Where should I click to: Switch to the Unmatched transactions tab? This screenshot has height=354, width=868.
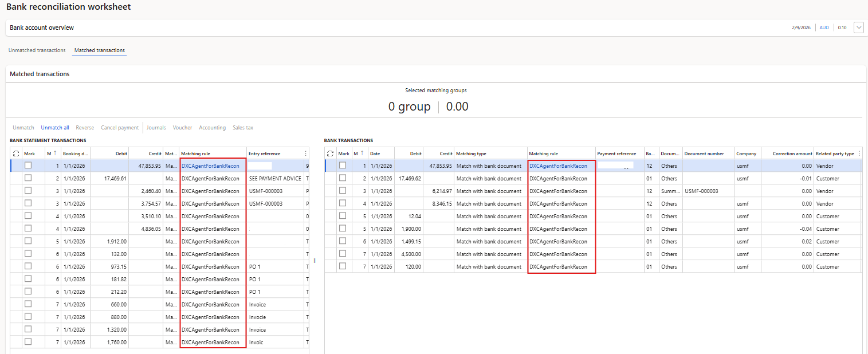point(37,50)
